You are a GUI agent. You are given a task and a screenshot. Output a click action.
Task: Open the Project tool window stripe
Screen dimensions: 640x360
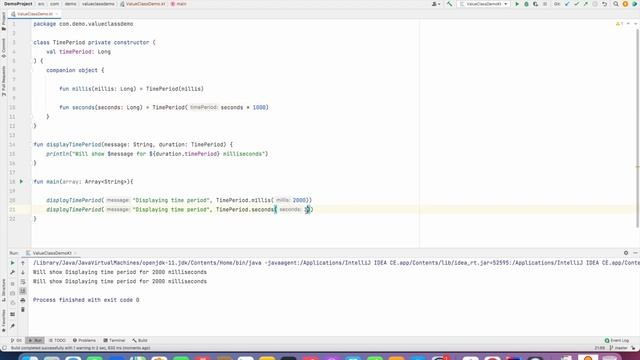(4, 21)
